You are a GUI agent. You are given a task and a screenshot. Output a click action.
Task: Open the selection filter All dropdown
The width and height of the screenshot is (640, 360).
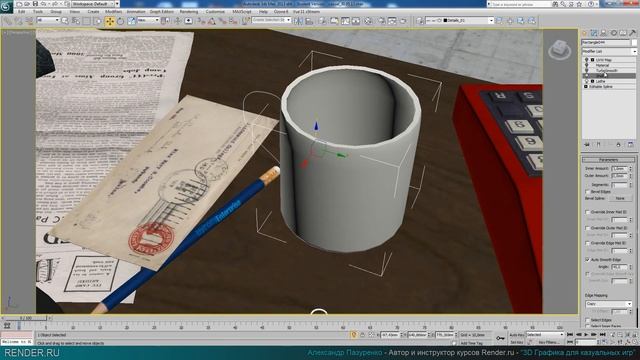48,20
